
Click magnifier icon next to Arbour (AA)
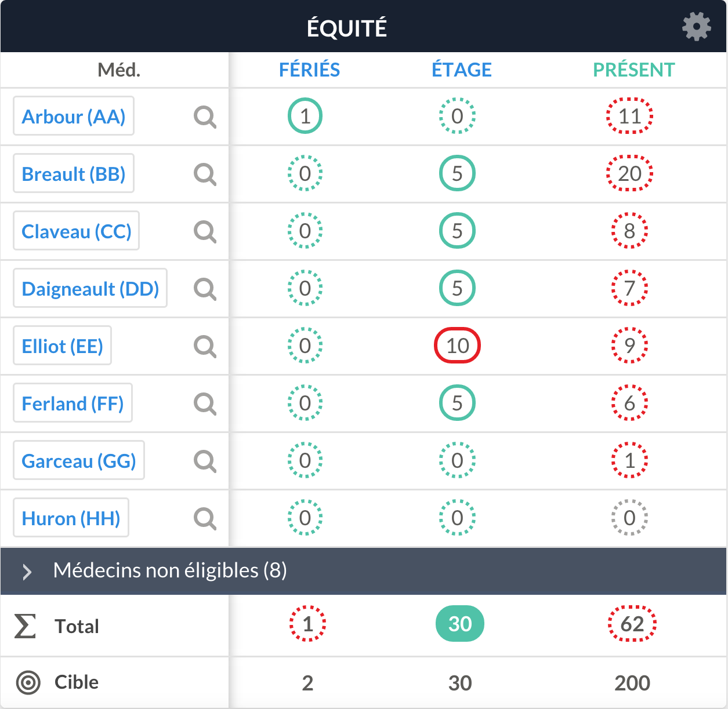205,117
